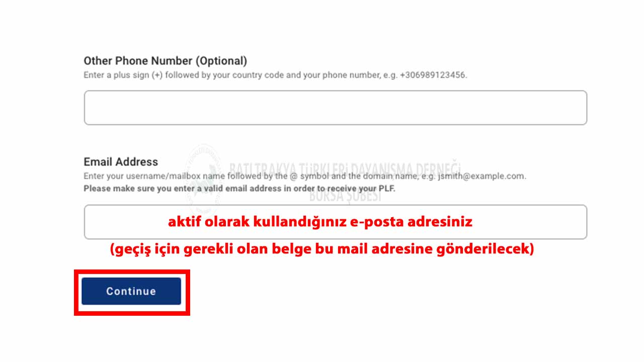
Task: Click the Email Address field label
Action: (121, 162)
